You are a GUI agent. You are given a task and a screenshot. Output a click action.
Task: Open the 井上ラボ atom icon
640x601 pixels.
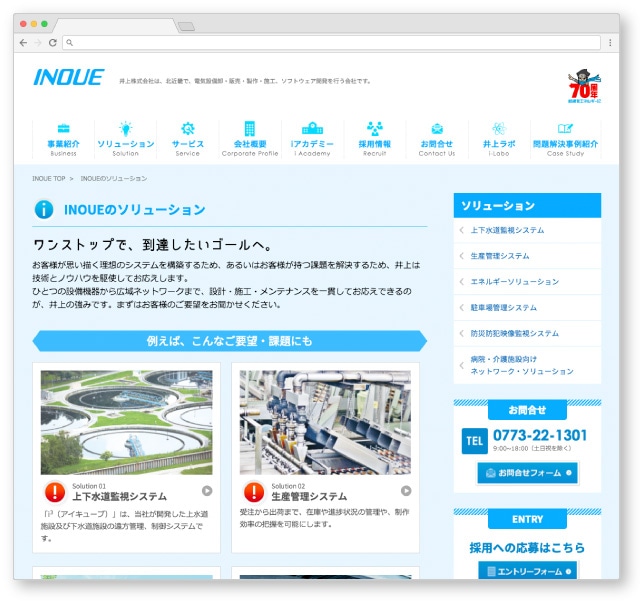499,129
